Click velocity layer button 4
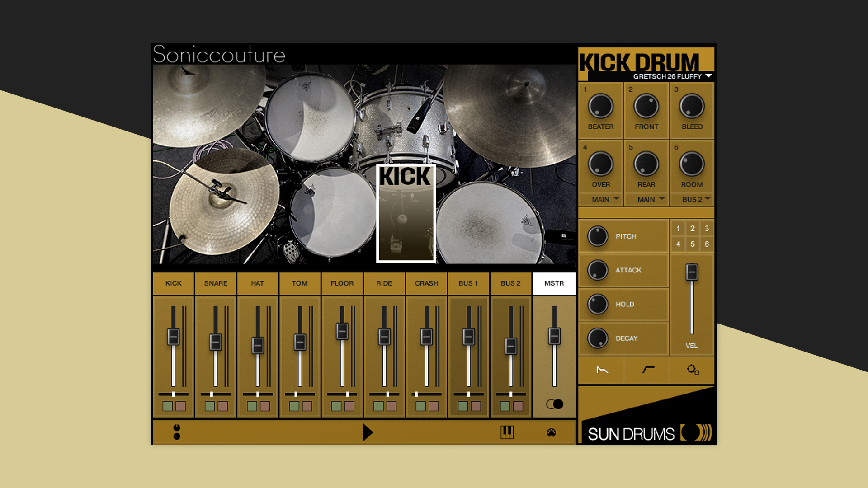 [678, 244]
